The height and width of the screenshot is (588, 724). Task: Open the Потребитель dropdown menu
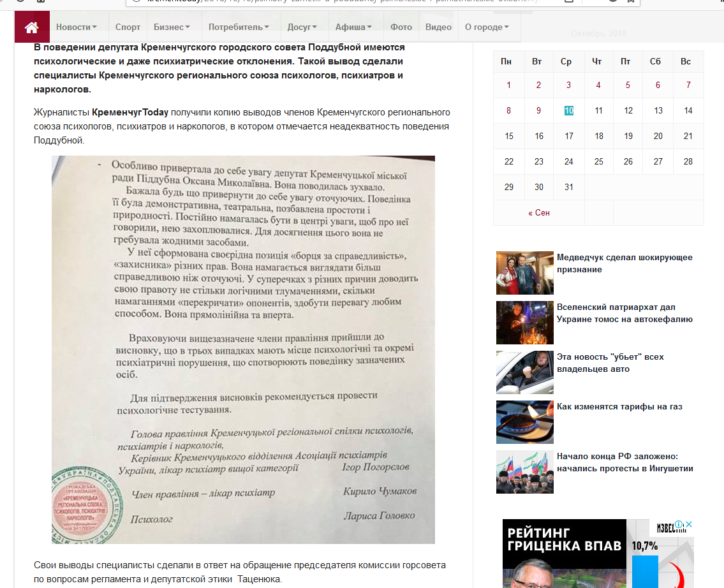239,27
